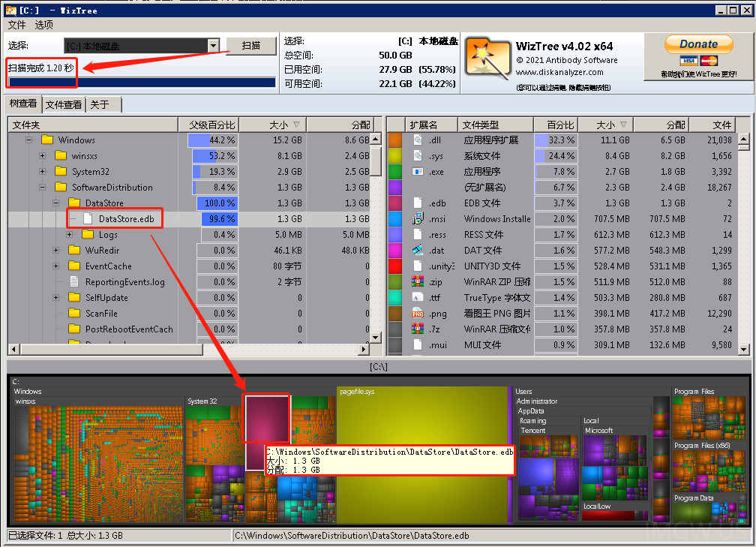Collapse the DataStore folder node
756x547 pixels.
point(56,203)
